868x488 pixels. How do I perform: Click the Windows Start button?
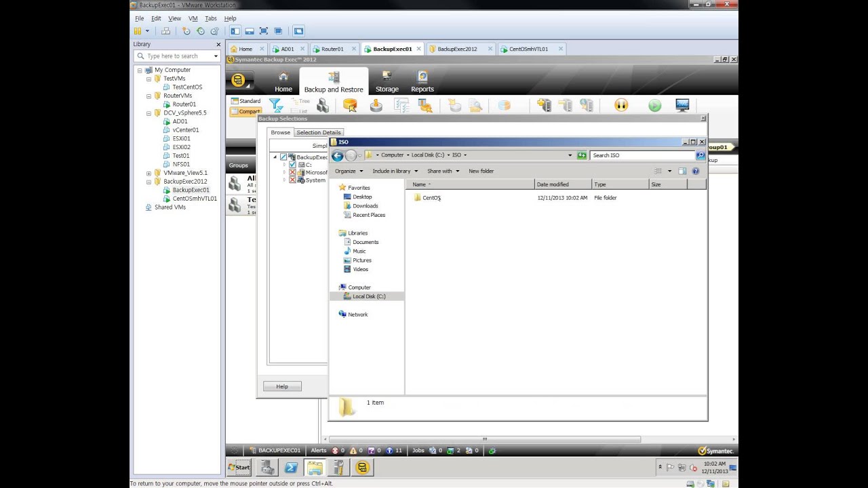[x=239, y=467]
